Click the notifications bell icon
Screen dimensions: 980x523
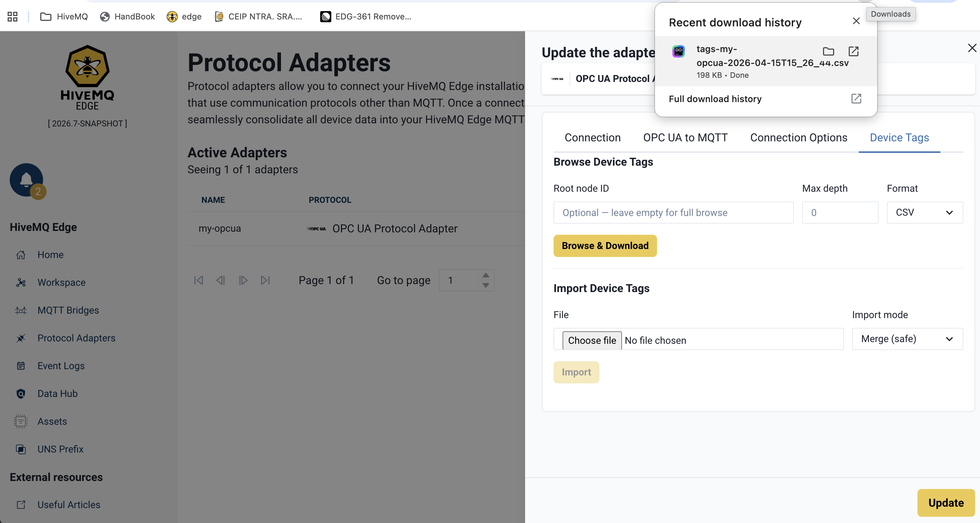[x=26, y=180]
